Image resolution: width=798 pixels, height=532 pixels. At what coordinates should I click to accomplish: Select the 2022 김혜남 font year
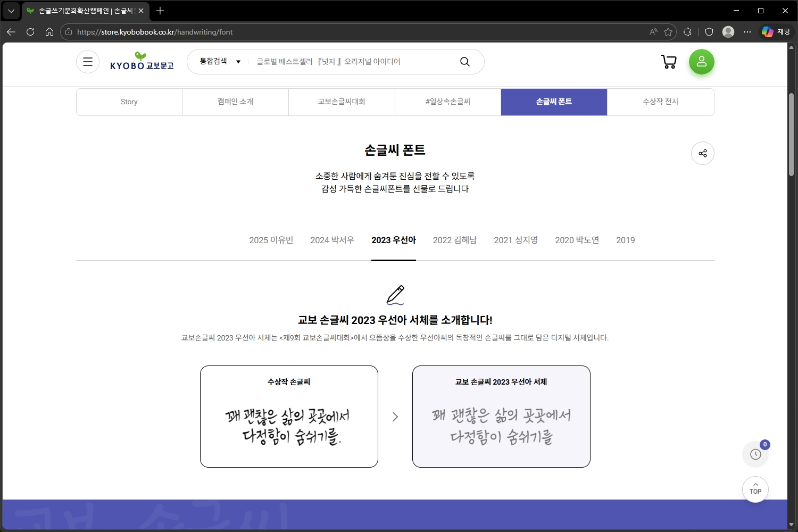click(455, 240)
